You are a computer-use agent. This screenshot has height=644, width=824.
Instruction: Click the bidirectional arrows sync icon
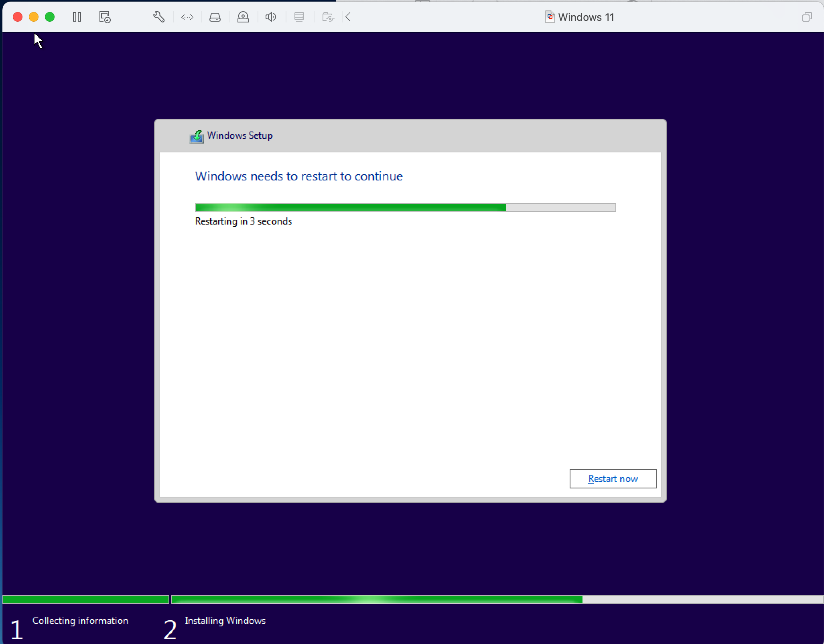(x=187, y=17)
